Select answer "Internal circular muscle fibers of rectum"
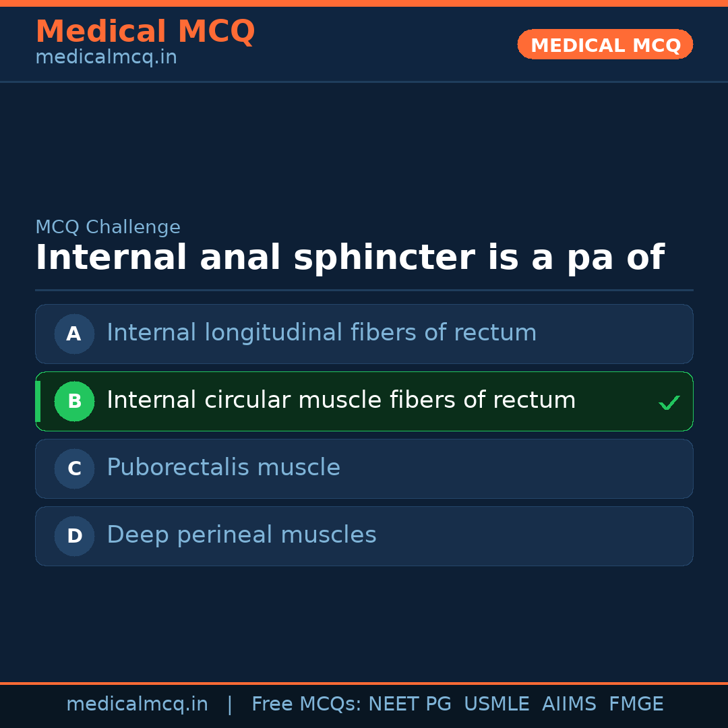 [341, 400]
